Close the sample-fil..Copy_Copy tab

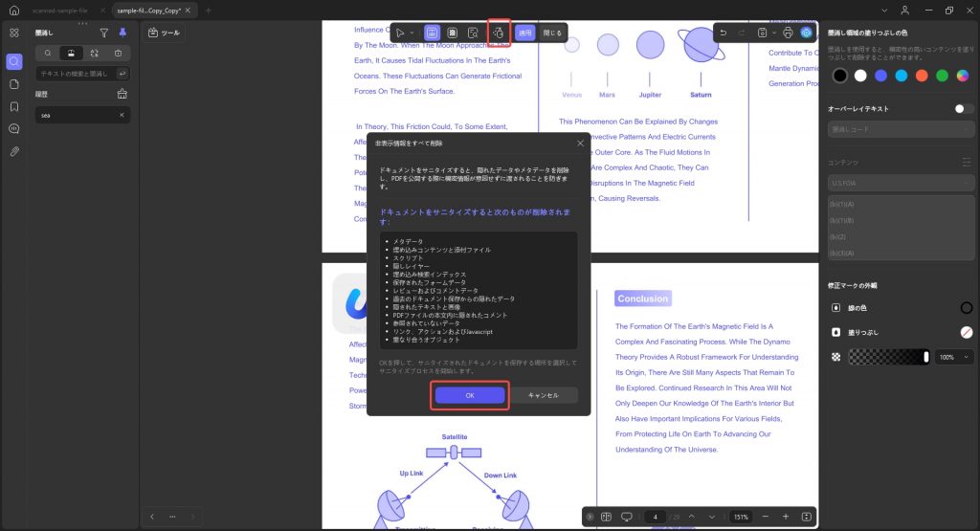point(188,11)
